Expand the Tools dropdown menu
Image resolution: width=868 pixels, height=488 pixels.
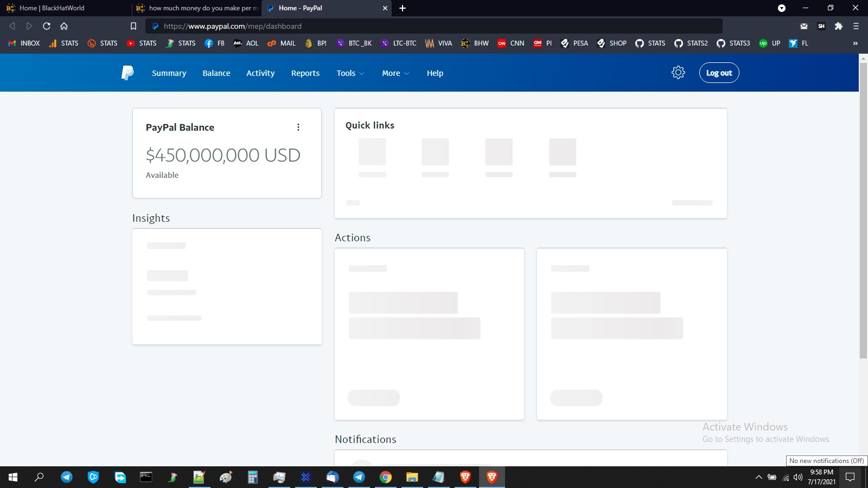[x=350, y=73]
